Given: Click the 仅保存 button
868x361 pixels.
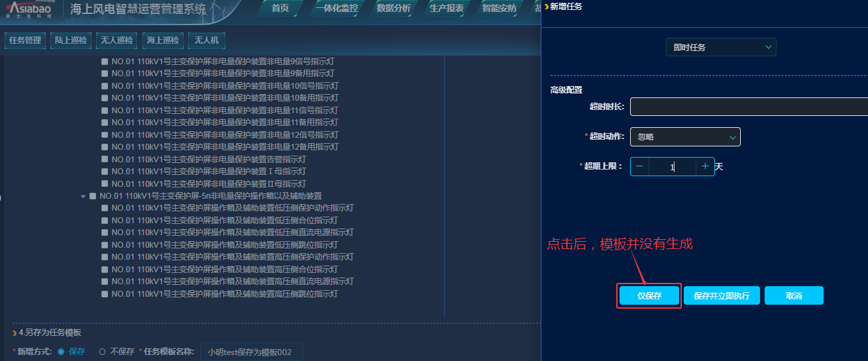Looking at the screenshot, I should point(649,296).
